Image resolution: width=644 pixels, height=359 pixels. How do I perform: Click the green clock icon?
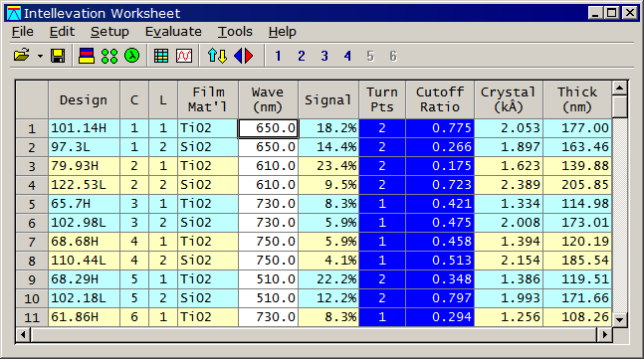point(131,56)
